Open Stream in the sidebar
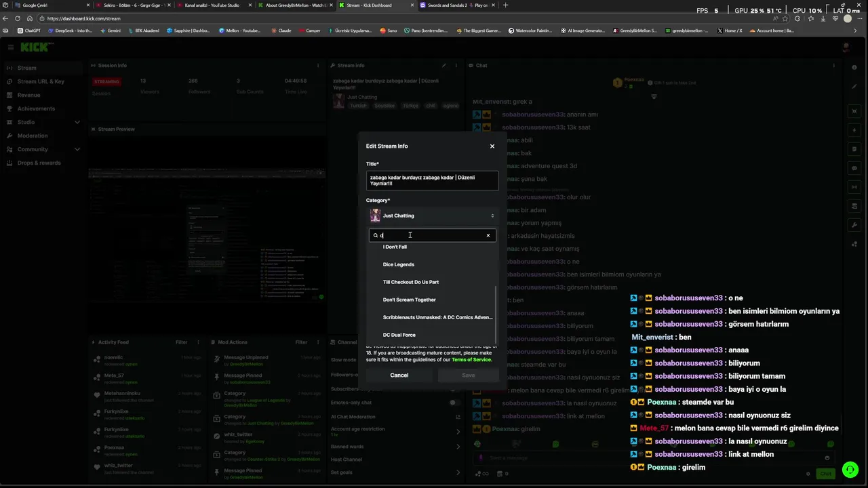The image size is (868, 488). [42, 68]
